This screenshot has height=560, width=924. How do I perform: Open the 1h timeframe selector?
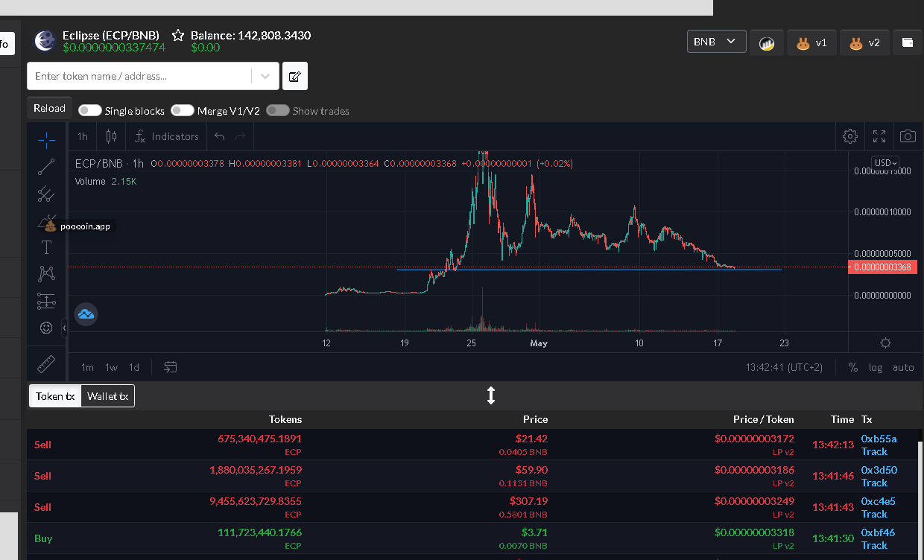(83, 136)
